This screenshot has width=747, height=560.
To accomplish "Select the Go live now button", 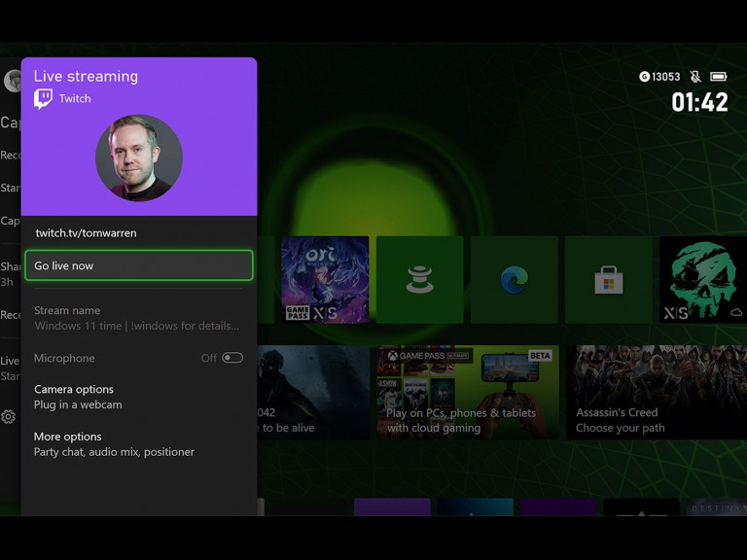I will pyautogui.click(x=139, y=265).
